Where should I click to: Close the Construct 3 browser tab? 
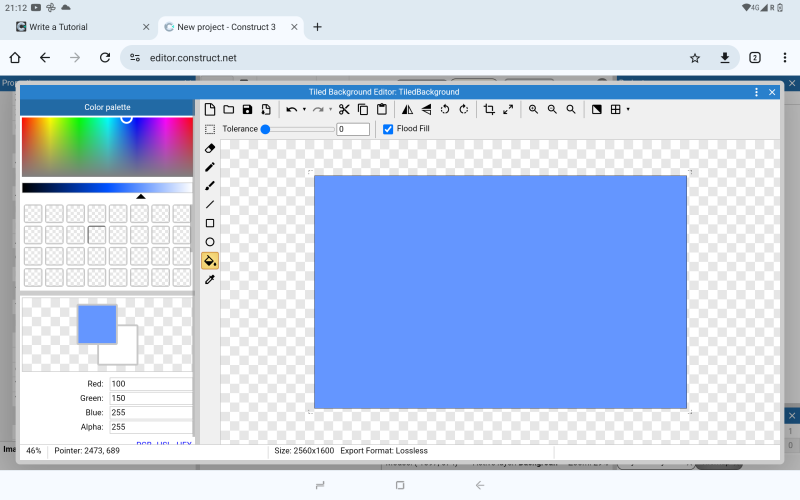(294, 27)
